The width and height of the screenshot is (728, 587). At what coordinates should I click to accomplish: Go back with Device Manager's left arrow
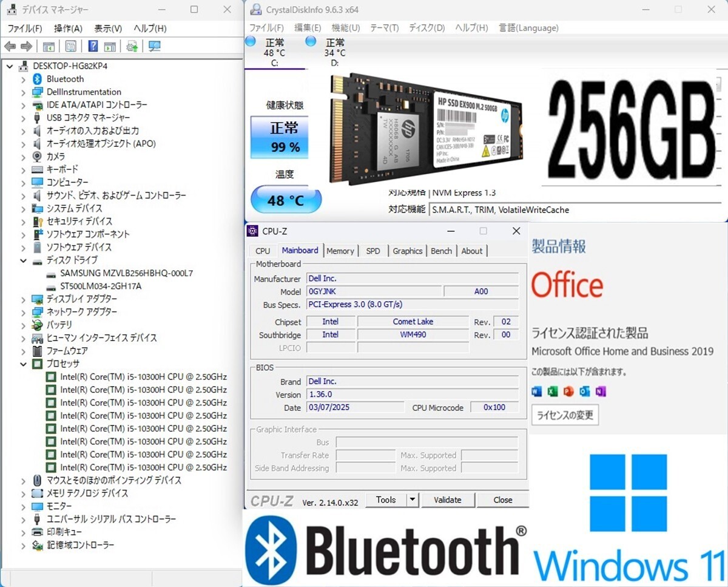[10, 47]
